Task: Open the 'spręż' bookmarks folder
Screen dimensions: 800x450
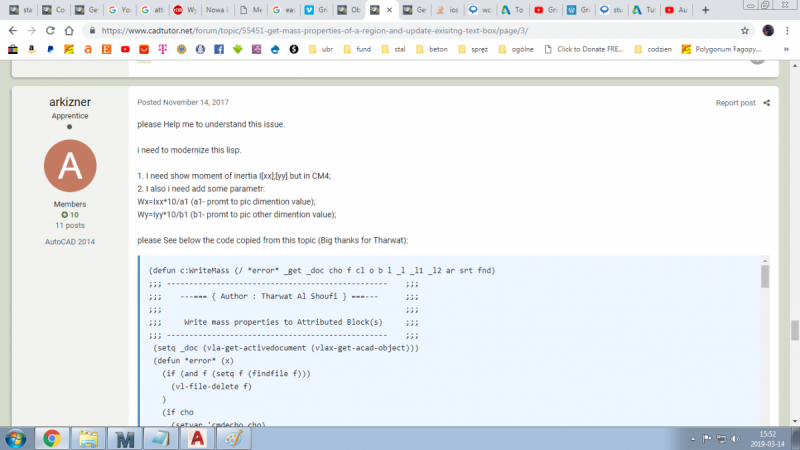Action: [473, 49]
